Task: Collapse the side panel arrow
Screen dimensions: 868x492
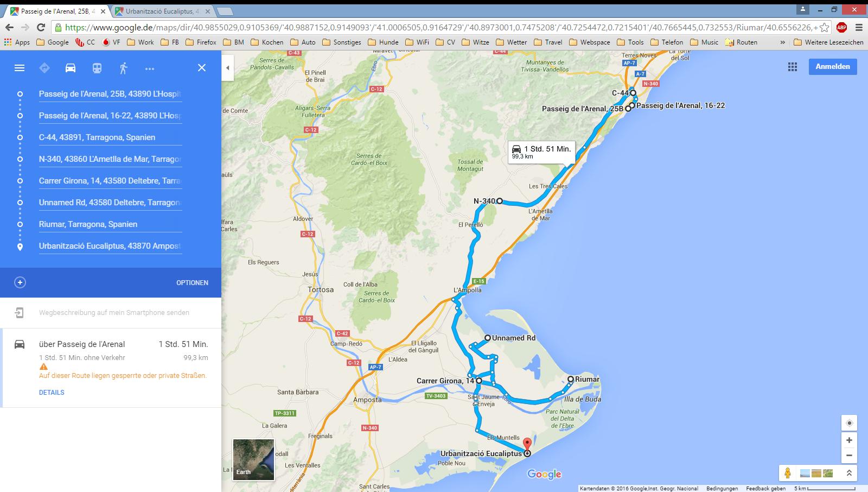Action: (x=228, y=68)
